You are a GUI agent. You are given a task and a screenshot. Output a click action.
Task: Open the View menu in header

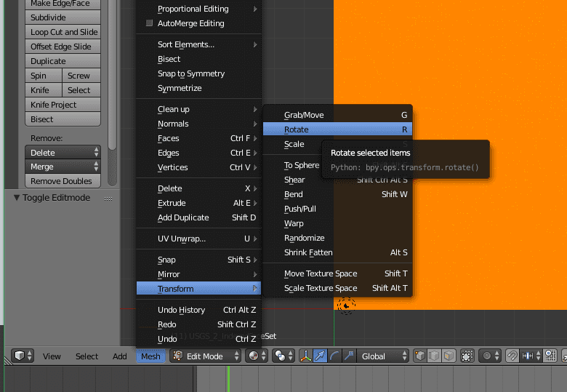coord(52,356)
